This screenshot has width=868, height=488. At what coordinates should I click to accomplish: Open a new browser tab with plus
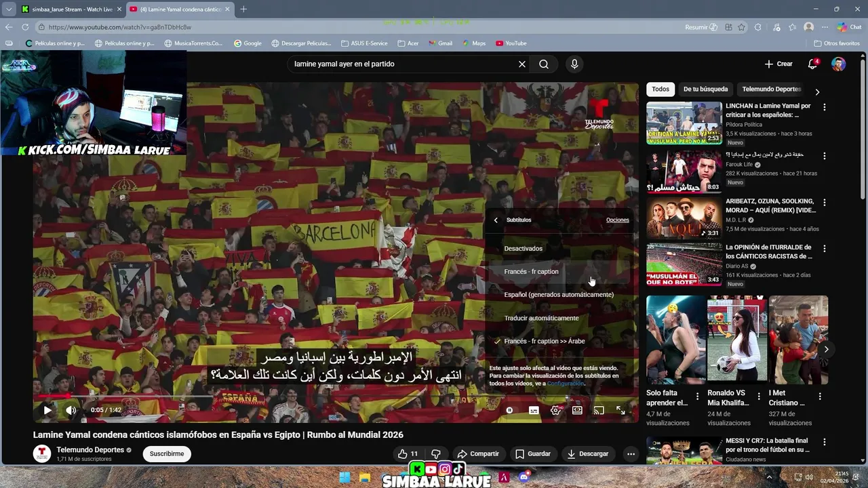point(243,9)
